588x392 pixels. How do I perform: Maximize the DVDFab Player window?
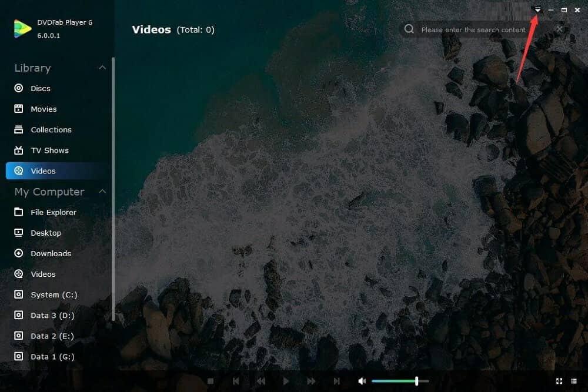coord(564,10)
